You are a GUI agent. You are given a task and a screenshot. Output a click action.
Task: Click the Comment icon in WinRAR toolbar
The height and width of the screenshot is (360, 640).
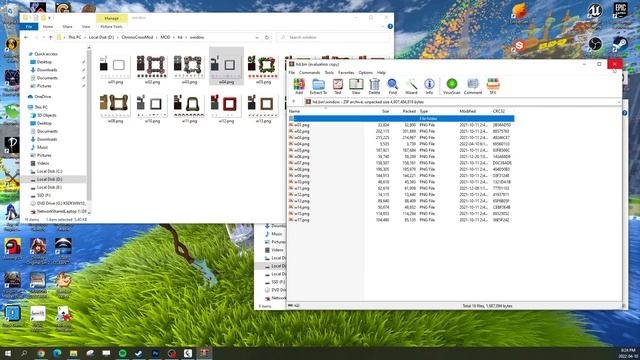[473, 86]
